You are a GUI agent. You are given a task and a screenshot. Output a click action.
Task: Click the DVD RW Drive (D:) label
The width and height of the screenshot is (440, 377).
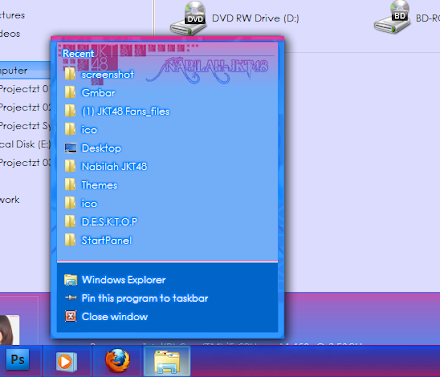point(256,18)
